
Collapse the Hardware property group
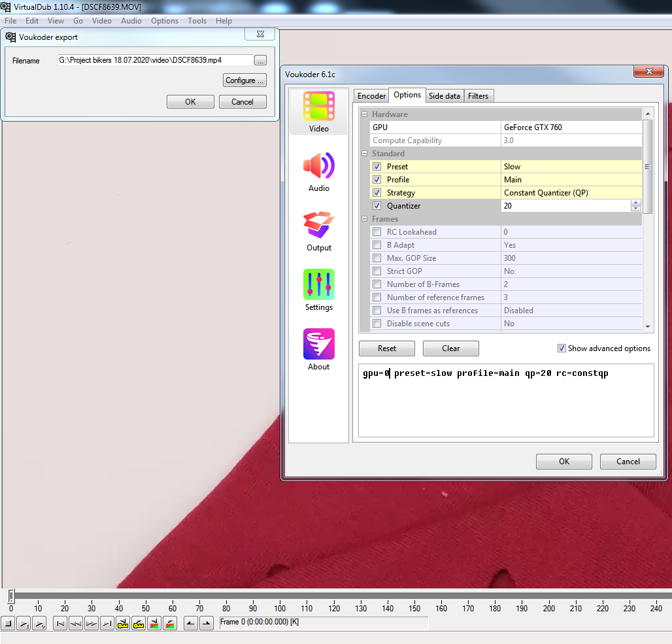[x=365, y=114]
